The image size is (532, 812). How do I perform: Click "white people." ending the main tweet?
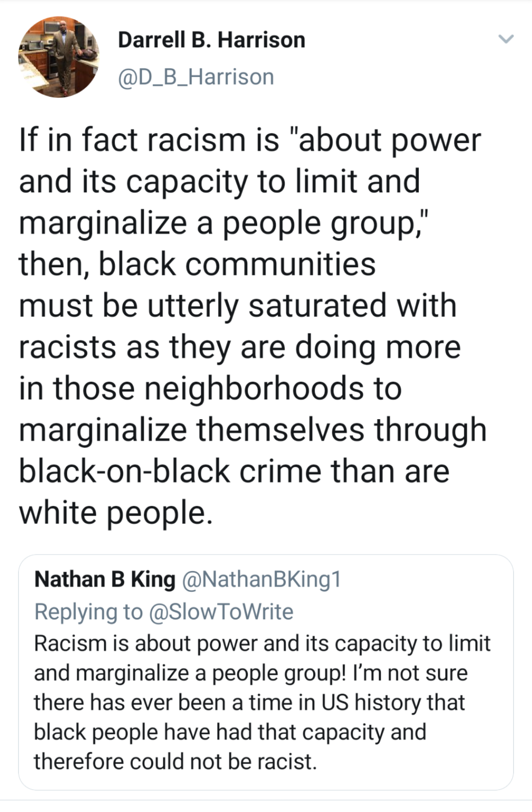116,512
